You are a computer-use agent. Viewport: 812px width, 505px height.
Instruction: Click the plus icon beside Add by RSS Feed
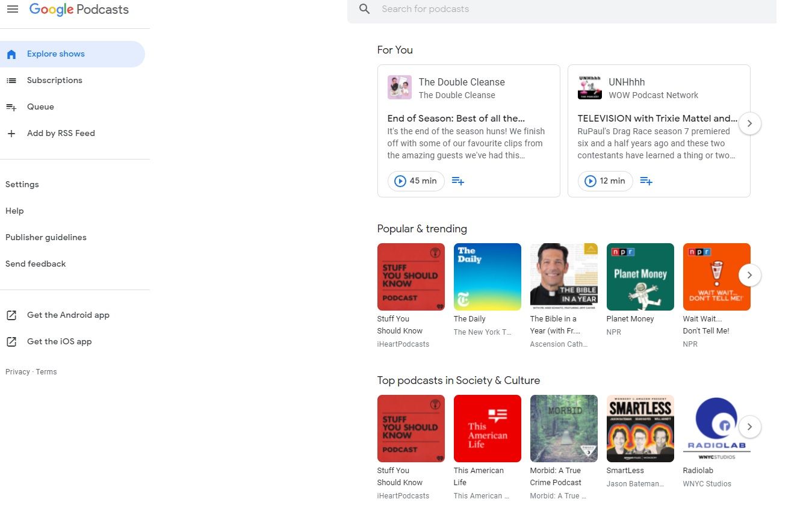(11, 134)
